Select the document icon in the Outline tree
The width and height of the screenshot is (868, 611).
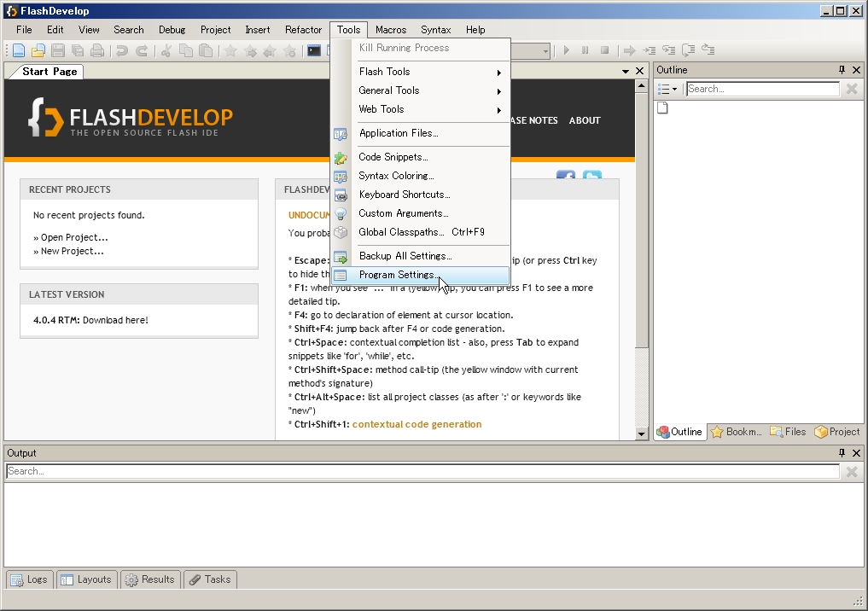[x=662, y=108]
